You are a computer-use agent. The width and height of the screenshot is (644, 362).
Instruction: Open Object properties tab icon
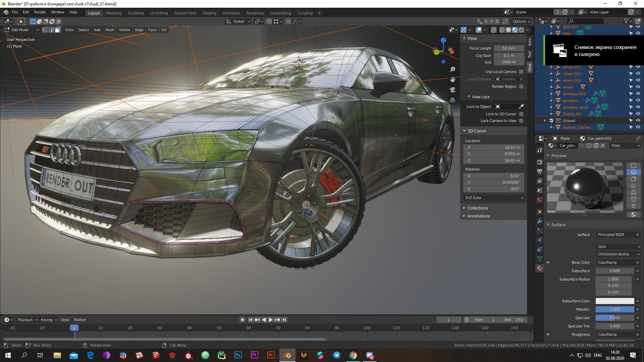pos(539,212)
